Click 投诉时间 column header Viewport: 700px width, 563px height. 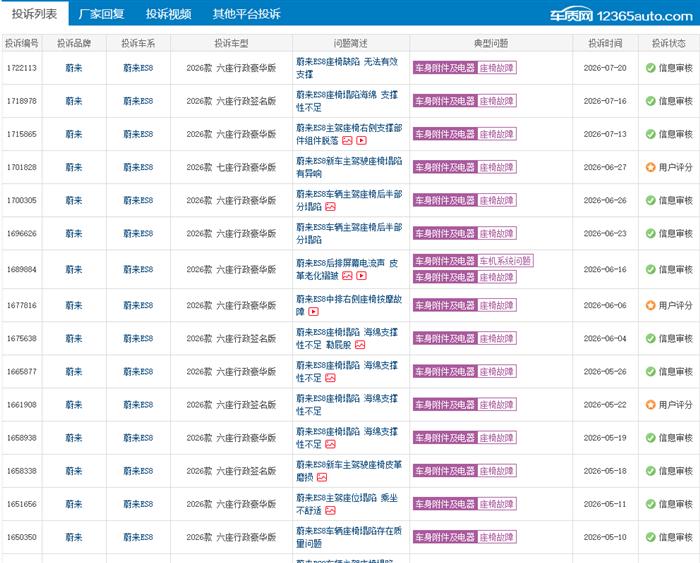click(x=605, y=43)
